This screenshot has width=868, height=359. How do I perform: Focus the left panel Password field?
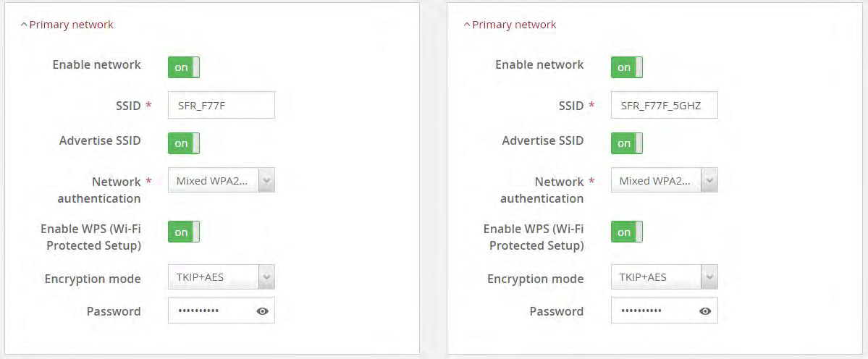[210, 311]
